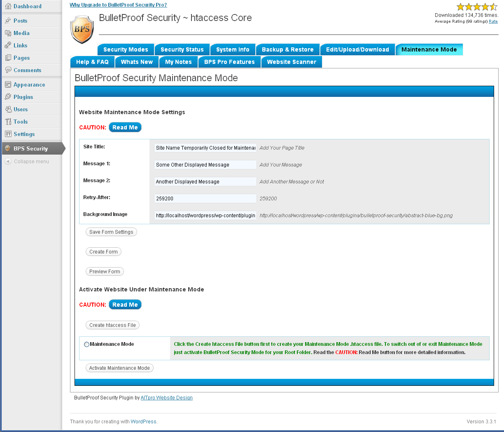
Task: Open the Media menu item
Action: (x=31, y=33)
